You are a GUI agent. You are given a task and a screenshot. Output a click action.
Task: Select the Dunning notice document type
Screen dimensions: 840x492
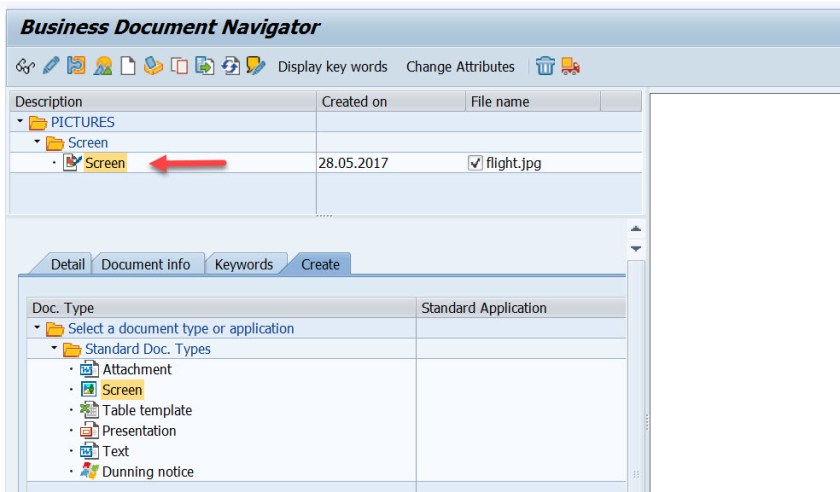[x=148, y=472]
